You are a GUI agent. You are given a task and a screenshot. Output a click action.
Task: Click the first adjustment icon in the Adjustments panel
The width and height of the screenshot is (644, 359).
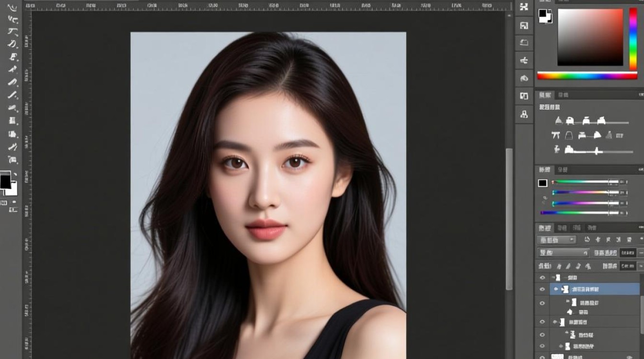(x=558, y=121)
